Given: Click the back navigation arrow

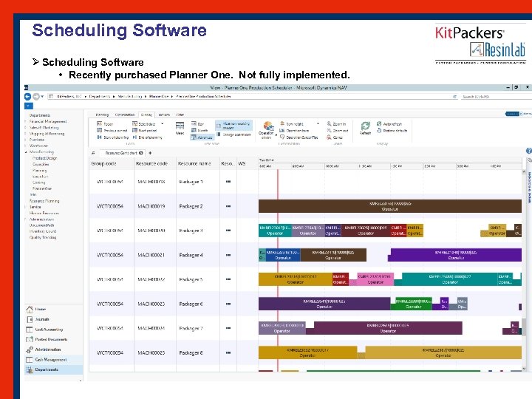Looking at the screenshot, I should coord(28,97).
